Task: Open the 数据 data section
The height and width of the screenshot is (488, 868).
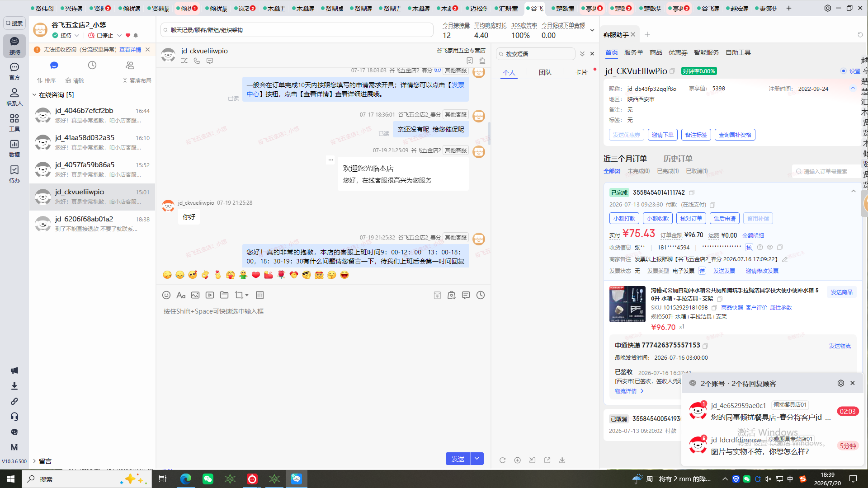Action: point(14,149)
